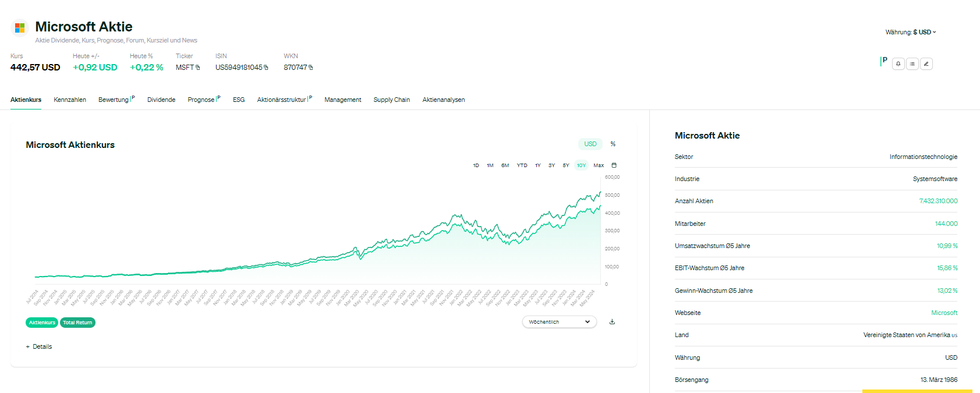This screenshot has height=393, width=980.
Task: Click the Mitarbeiter value 144.000
Action: point(946,224)
